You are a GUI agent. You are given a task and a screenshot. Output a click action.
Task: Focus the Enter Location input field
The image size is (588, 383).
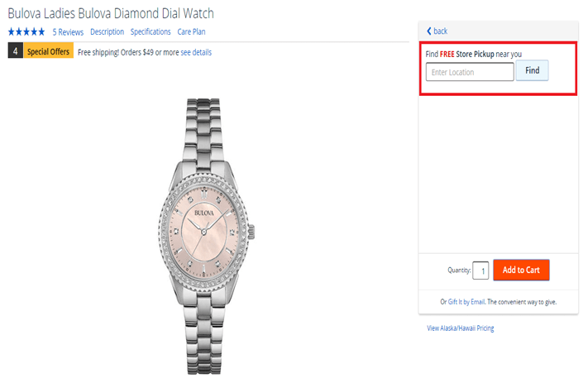point(470,72)
